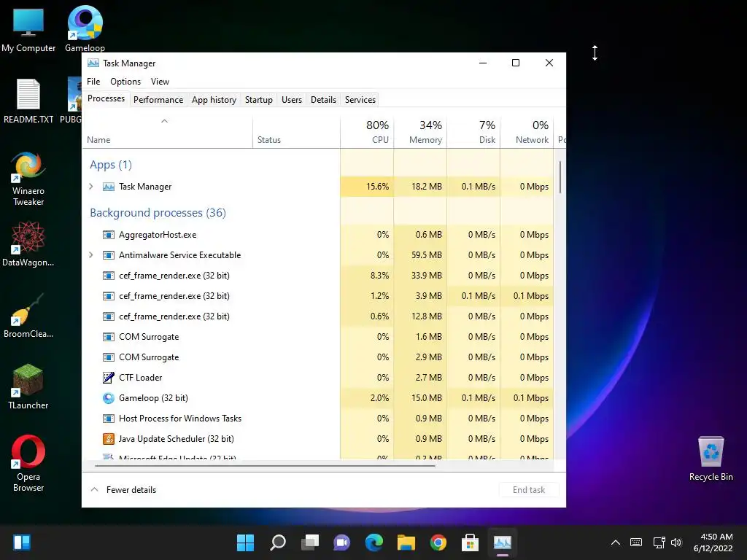
Task: Launch Microsoft Edge from taskbar
Action: point(374,542)
